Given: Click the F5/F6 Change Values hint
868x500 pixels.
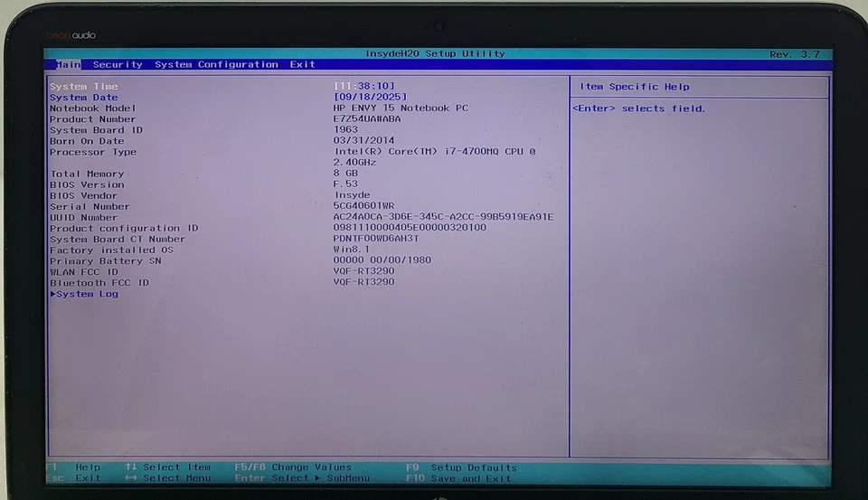Looking at the screenshot, I should pos(293,467).
